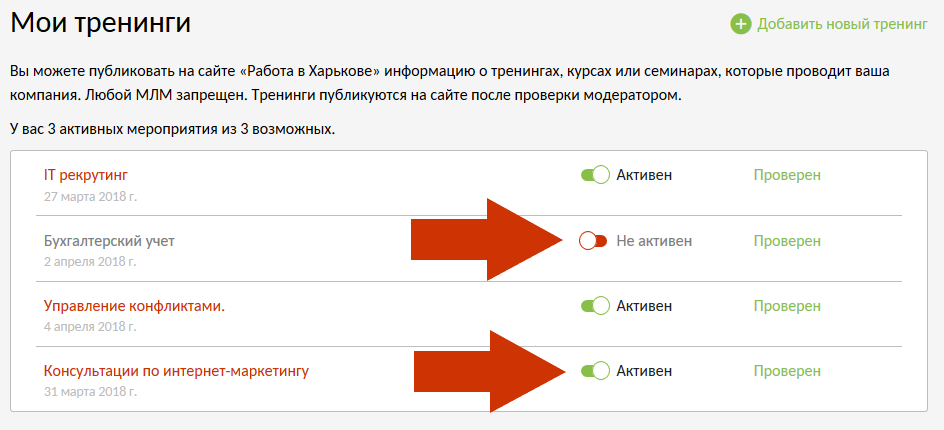Disable the Консультации по интернет-маркетингу switch

(595, 371)
